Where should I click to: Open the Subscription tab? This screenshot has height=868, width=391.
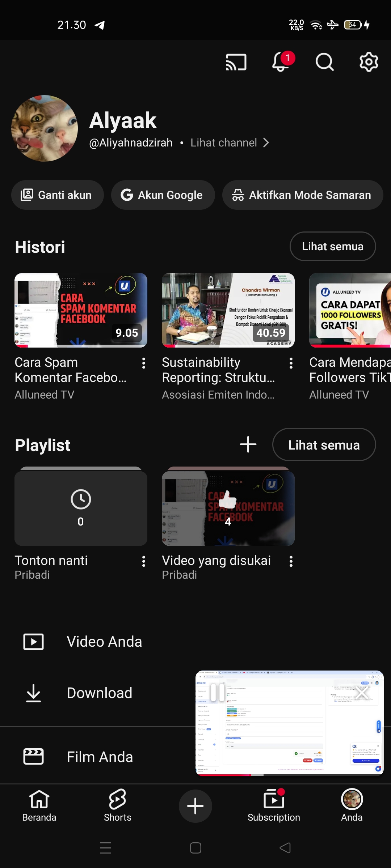coord(274,805)
